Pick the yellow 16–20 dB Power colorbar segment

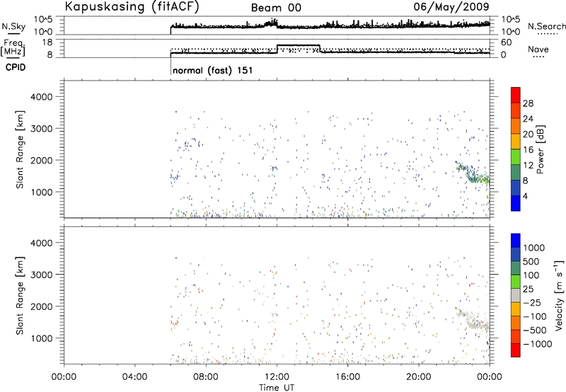pyautogui.click(x=516, y=142)
